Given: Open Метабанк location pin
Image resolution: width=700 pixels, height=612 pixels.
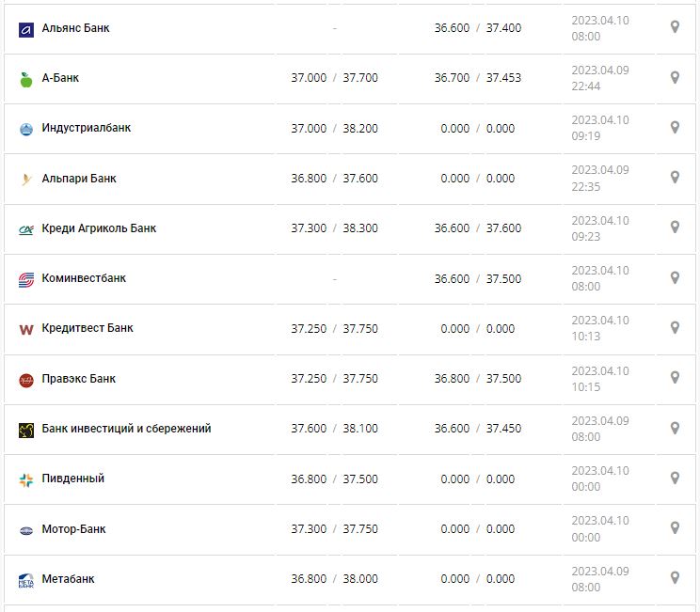Looking at the screenshot, I should pyautogui.click(x=675, y=577).
